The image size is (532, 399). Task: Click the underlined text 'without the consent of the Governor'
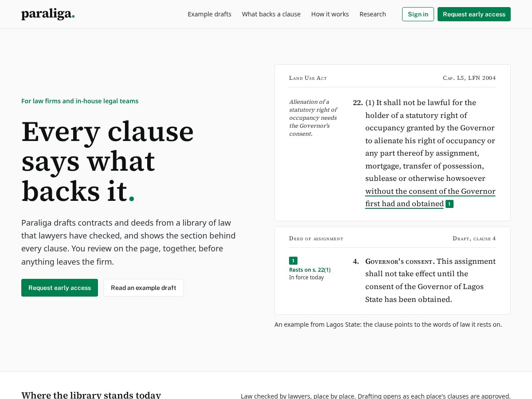pyautogui.click(x=430, y=191)
